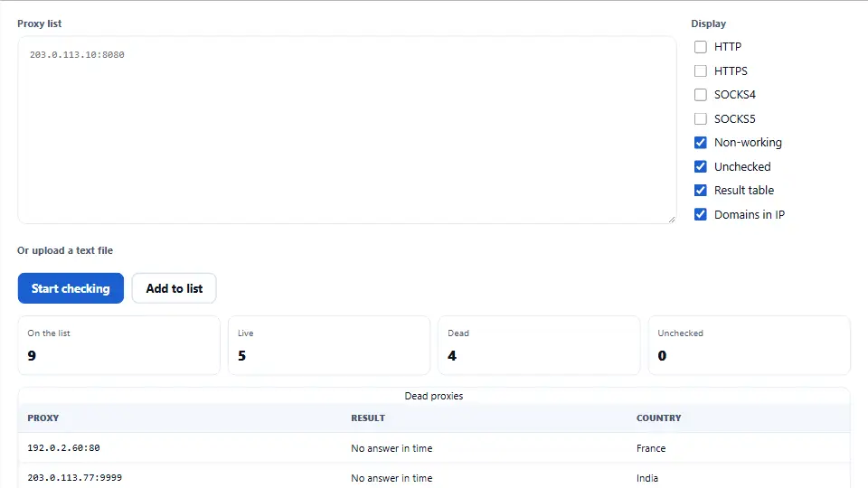Viewport: 868px width, 488px height.
Task: Click the RESULT column header
Action: click(x=368, y=418)
